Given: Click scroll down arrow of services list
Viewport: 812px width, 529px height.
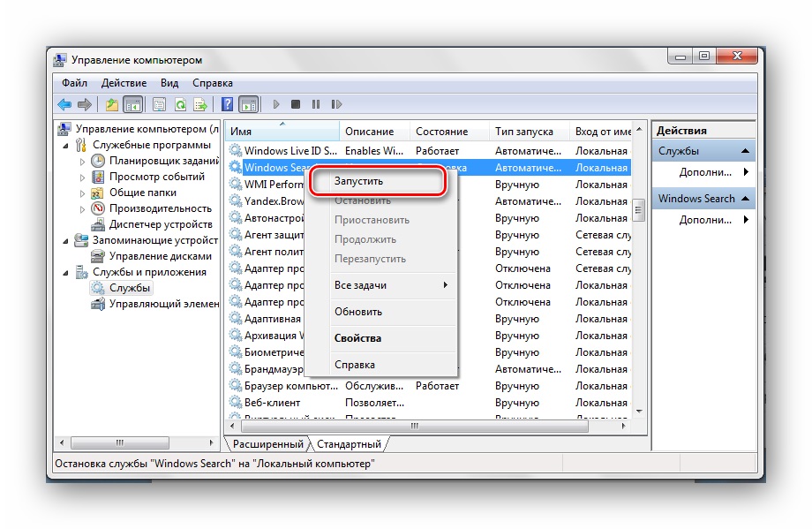Looking at the screenshot, I should (x=639, y=412).
